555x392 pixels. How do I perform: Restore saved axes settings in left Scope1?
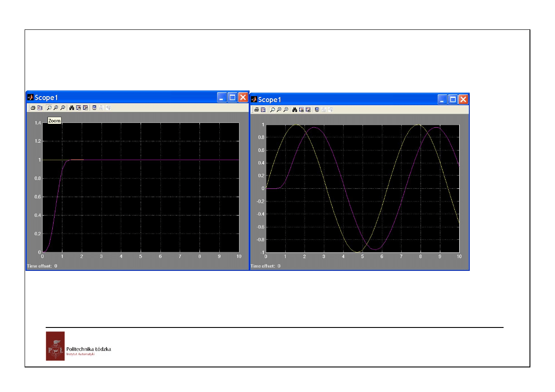[x=85, y=108]
